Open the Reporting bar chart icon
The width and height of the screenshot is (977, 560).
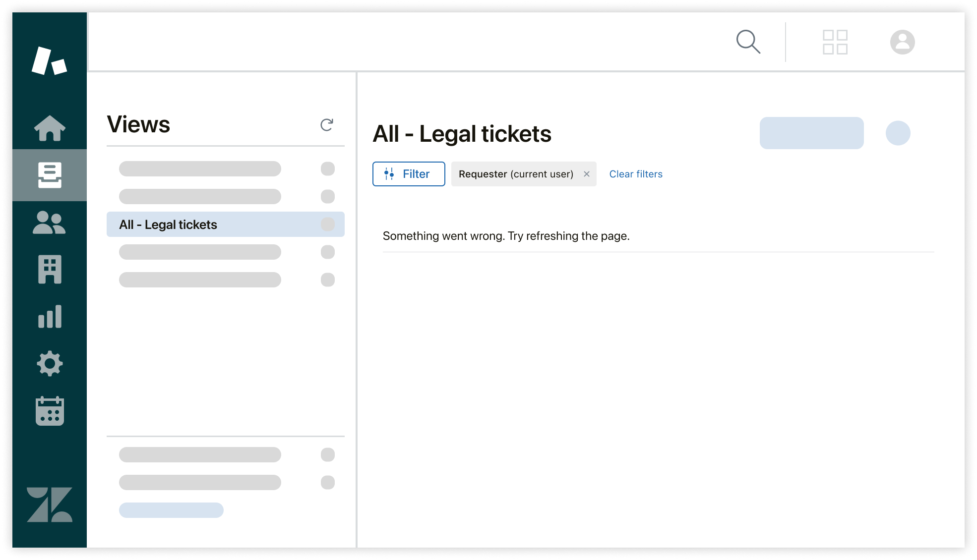pos(50,317)
